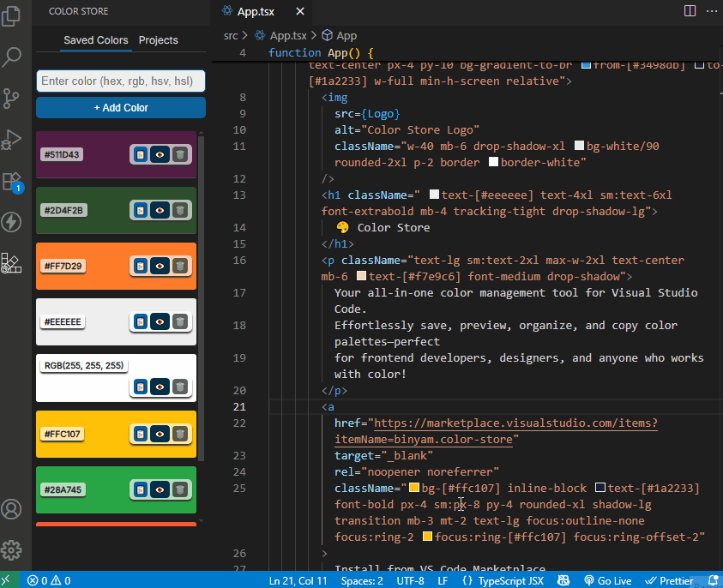
Task: Copy the #FF7D29 color
Action: [141, 267]
